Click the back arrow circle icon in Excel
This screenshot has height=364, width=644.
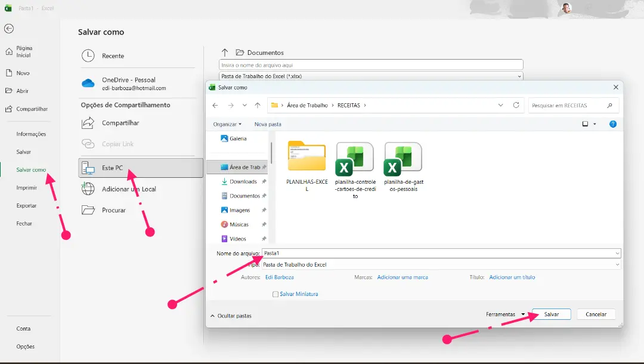click(9, 29)
